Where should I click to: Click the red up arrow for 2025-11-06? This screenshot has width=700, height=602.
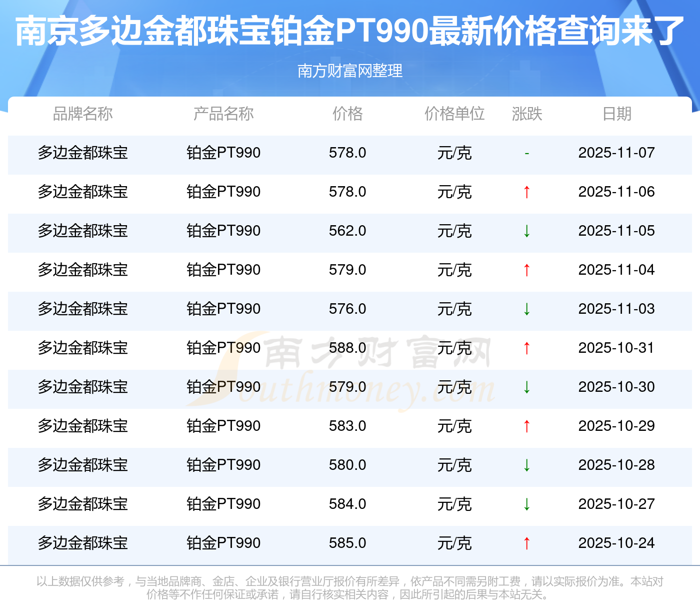tap(526, 192)
